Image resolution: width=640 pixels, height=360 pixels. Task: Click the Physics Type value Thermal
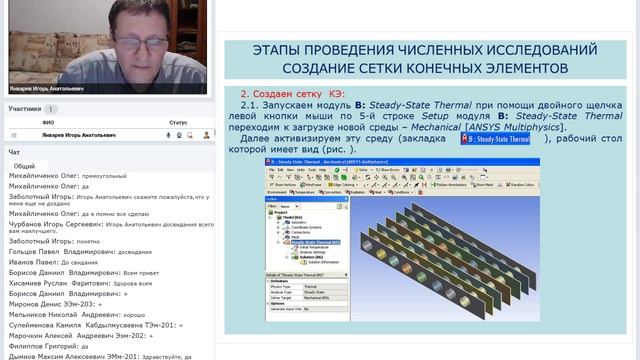(x=325, y=287)
